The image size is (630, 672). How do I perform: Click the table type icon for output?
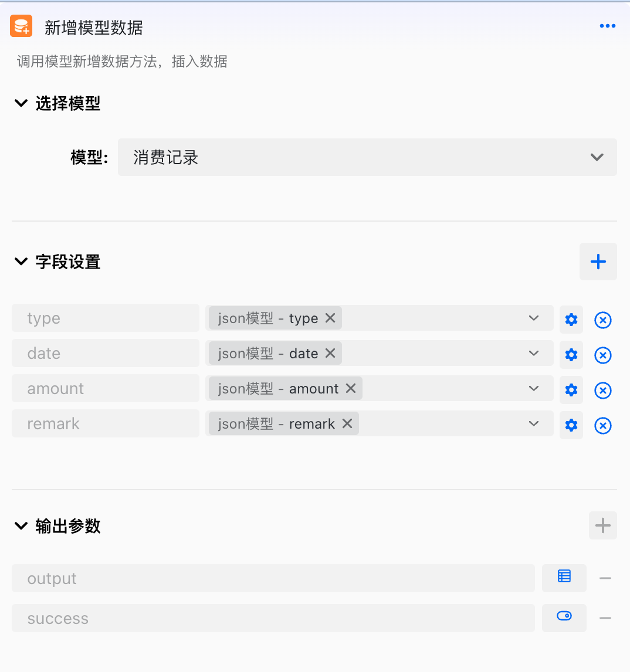tap(564, 577)
